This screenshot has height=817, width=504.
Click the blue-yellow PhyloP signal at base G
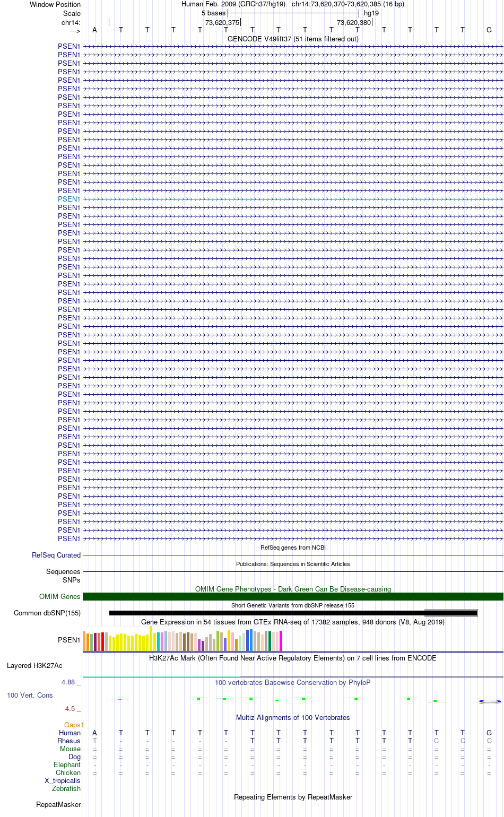click(489, 701)
